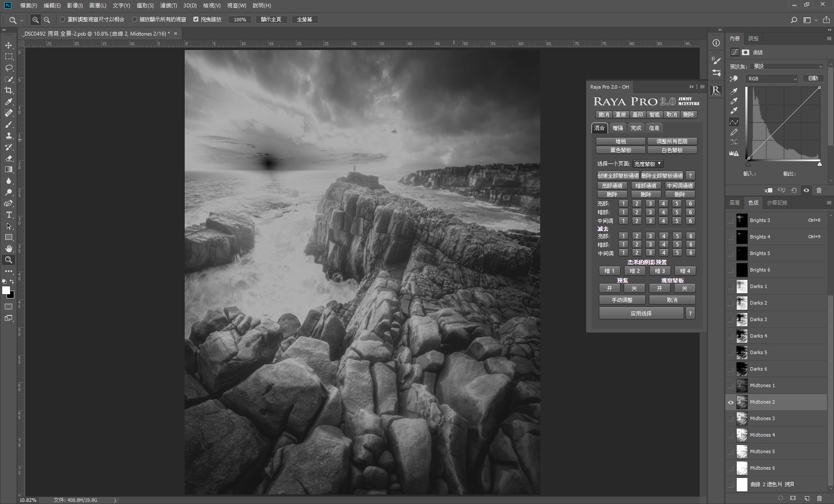Select the Move tool
The image size is (834, 504).
click(9, 46)
